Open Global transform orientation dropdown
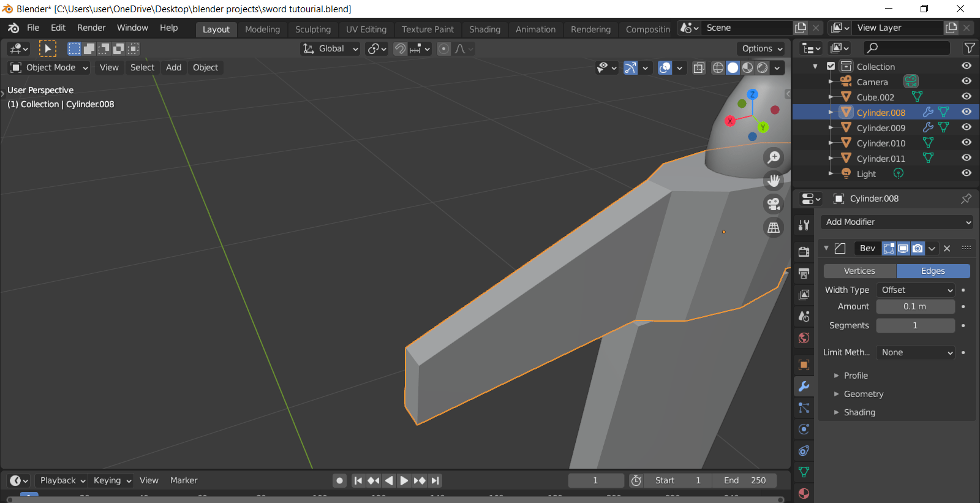980x503 pixels. tap(330, 48)
